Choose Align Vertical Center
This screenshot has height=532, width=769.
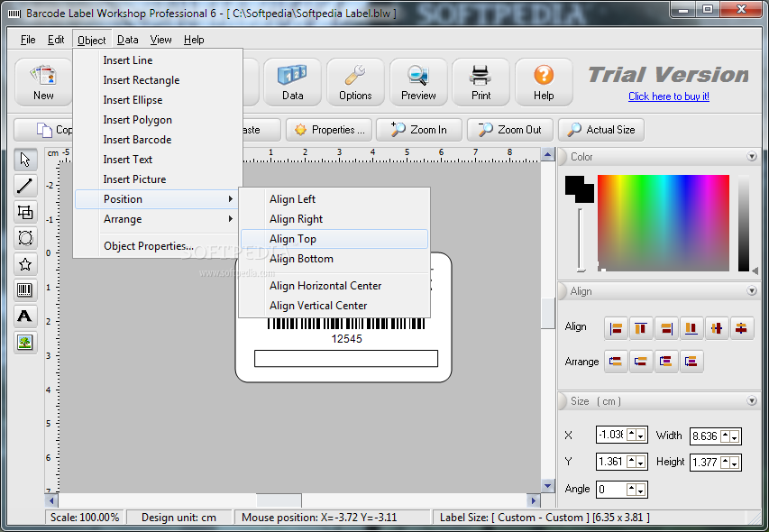click(x=334, y=306)
